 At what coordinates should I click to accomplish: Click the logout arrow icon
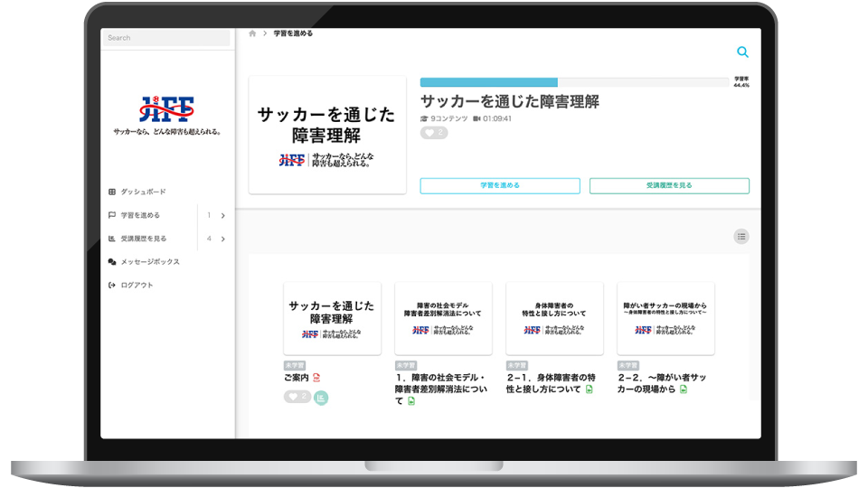(112, 285)
